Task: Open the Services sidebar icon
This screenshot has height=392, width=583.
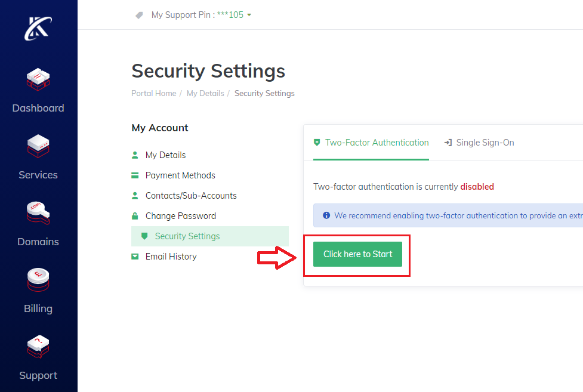Action: click(38, 147)
